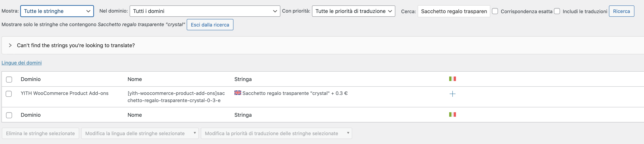Open the Mostra "Tutte le stringhe" dropdown
The image size is (644, 144).
tap(57, 11)
